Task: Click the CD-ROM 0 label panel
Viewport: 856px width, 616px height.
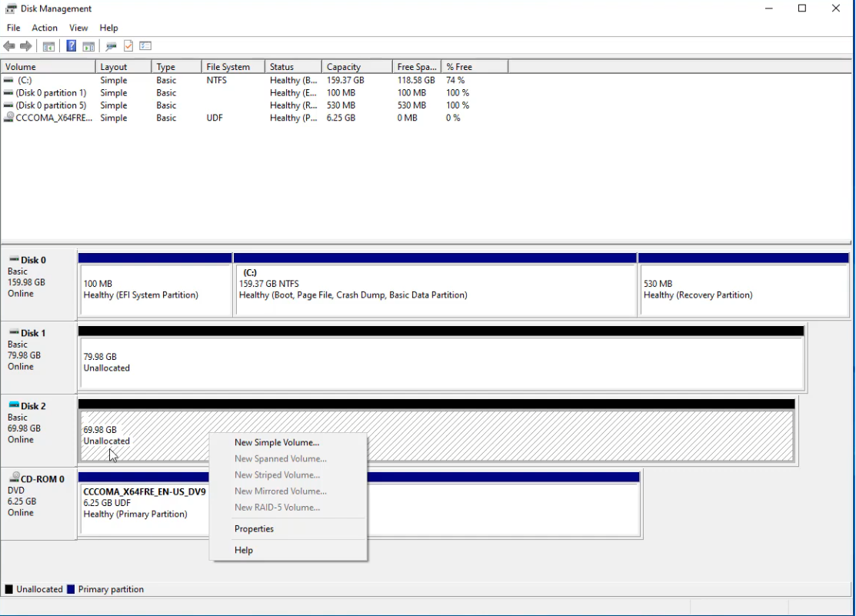Action: (38, 504)
